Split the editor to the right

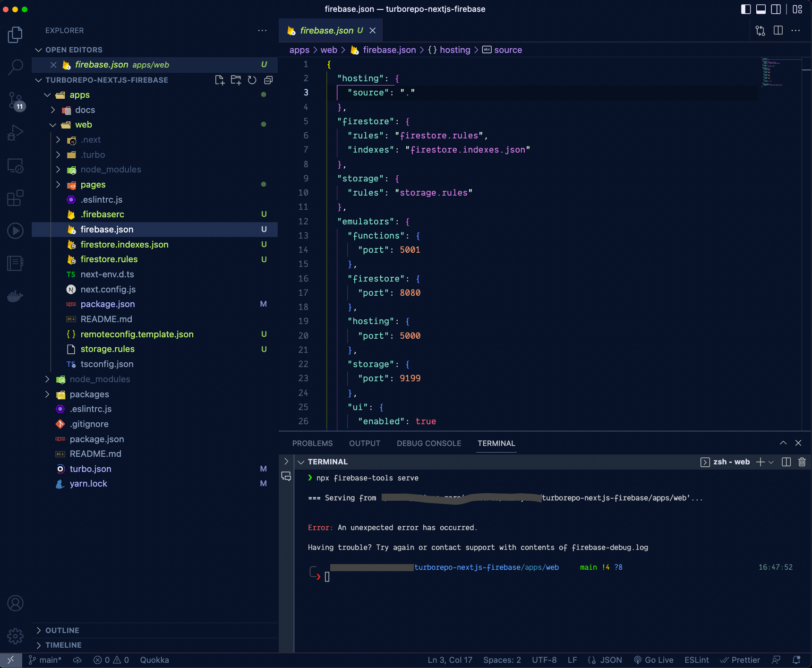[778, 31]
